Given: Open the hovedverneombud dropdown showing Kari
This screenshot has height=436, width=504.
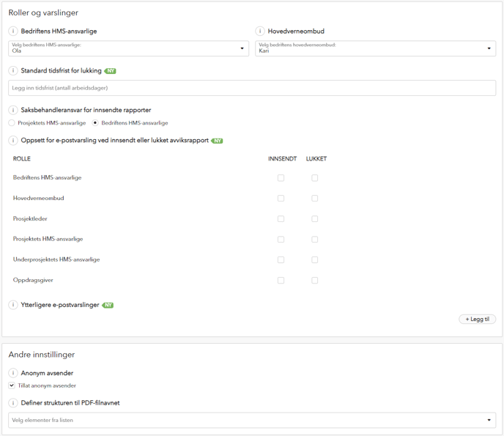Looking at the screenshot, I should click(x=375, y=48).
